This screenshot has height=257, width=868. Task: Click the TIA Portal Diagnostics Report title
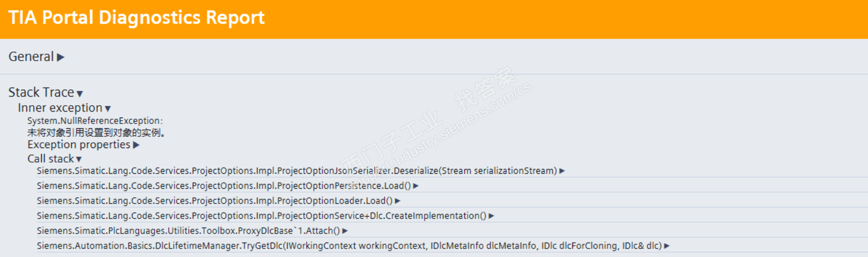click(x=136, y=18)
